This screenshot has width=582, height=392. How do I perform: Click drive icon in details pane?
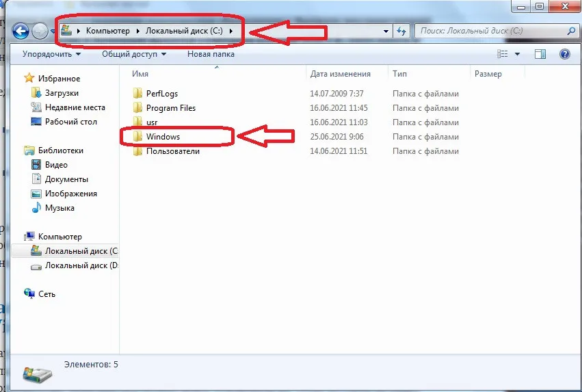pos(37,374)
